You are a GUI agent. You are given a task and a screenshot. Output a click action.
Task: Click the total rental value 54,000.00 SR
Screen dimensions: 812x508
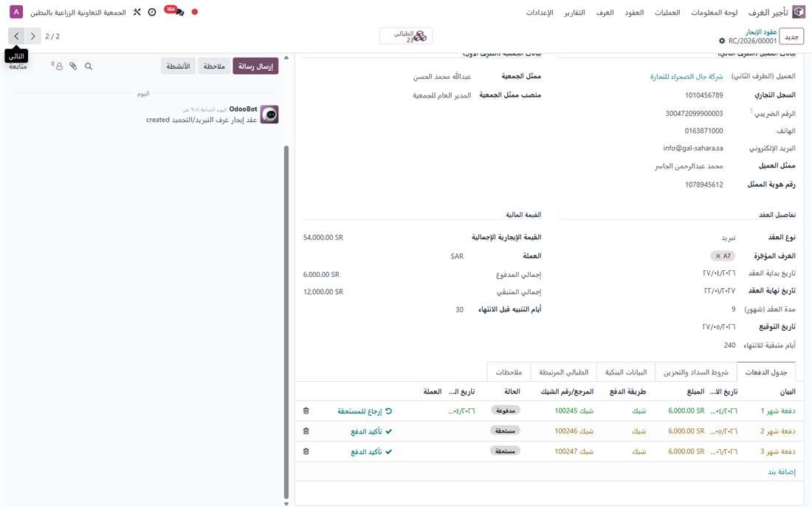click(x=323, y=238)
